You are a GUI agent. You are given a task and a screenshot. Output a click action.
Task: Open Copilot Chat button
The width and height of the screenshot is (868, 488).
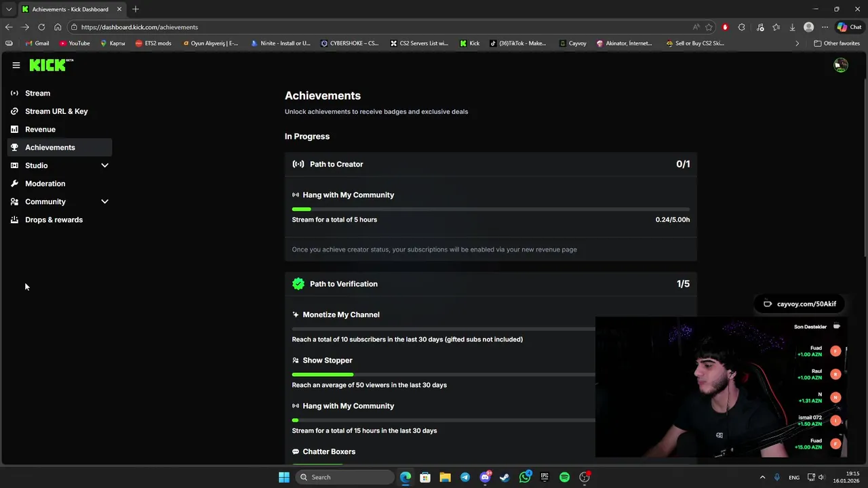click(x=849, y=27)
